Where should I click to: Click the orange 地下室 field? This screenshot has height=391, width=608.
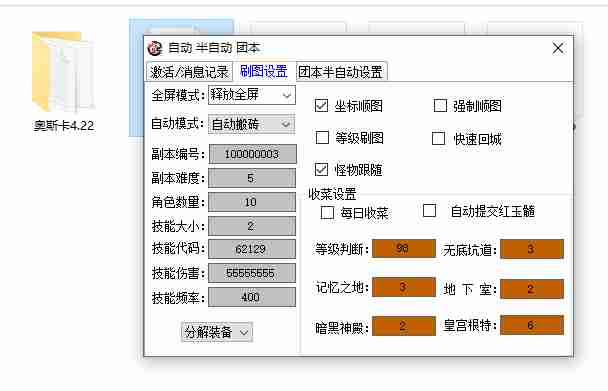pos(532,289)
